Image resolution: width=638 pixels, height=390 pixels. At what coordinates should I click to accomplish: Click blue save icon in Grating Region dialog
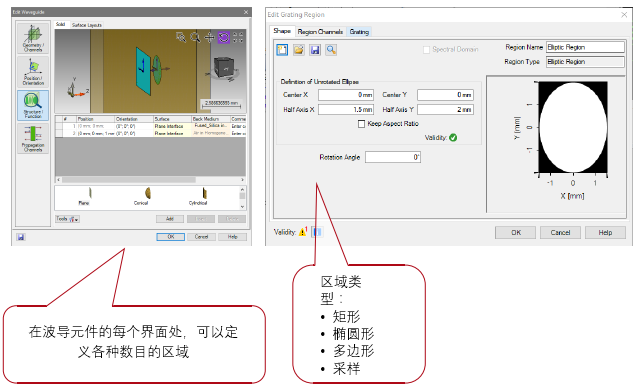(x=315, y=50)
